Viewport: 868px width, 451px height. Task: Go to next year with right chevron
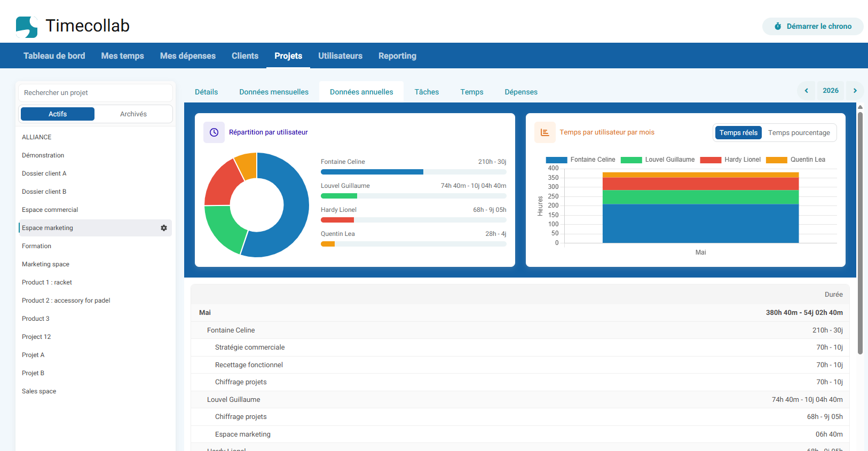tap(855, 91)
